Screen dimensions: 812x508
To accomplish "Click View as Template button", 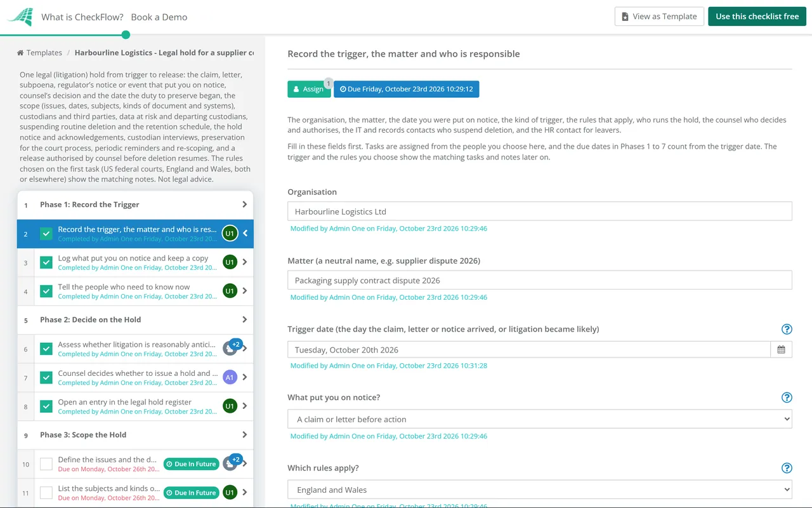I will [x=659, y=17].
